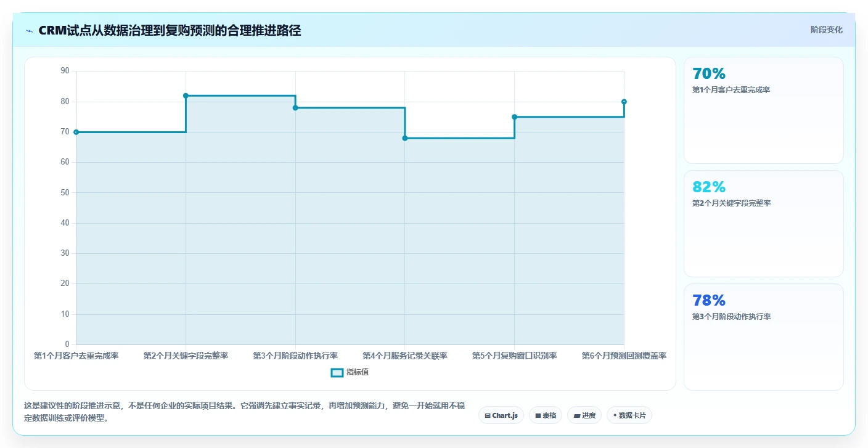
Task: Click the x-axis label 第4个月服务记录关联率
Action: [x=405, y=356]
